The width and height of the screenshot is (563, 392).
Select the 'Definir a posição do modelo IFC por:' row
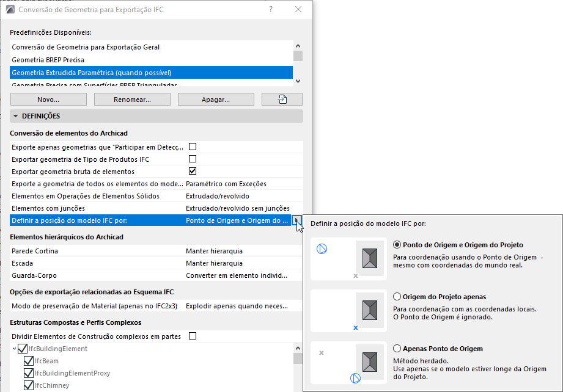click(151, 220)
